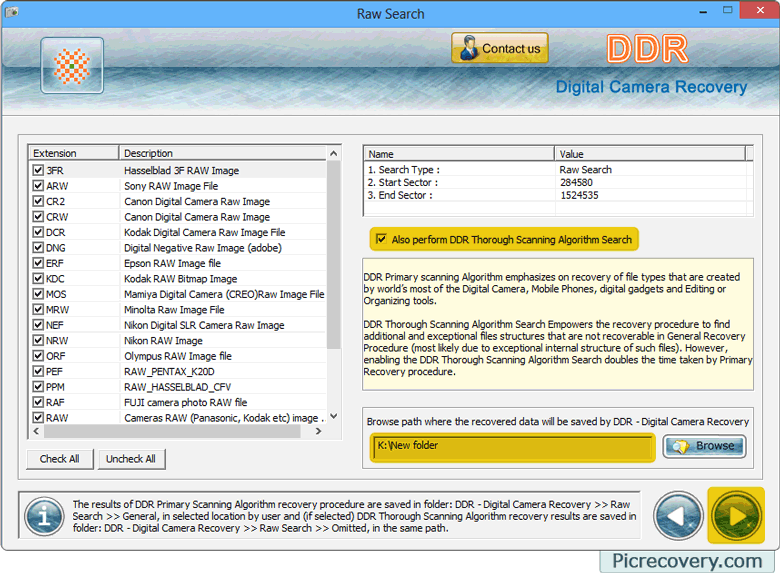Click the list scroll down arrow
This screenshot has height=573, width=780.
click(334, 416)
